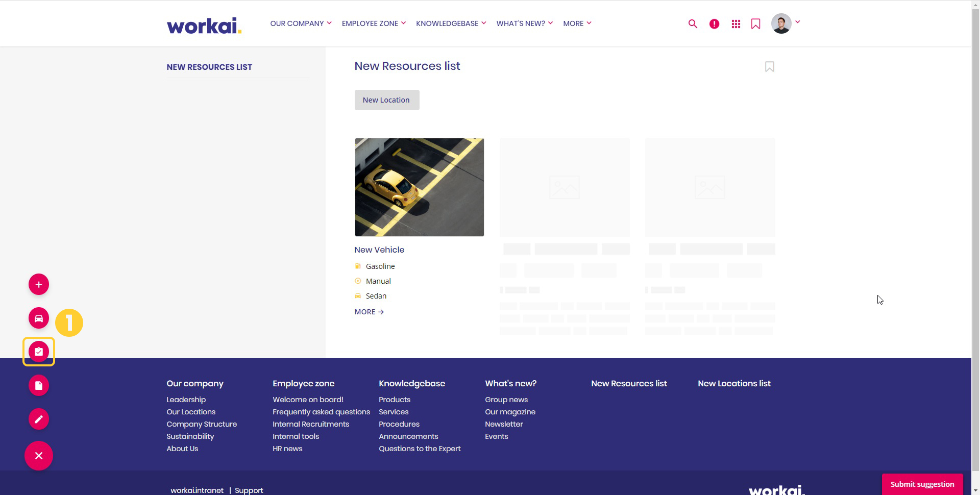Open footer New Resources list link

[629, 383]
